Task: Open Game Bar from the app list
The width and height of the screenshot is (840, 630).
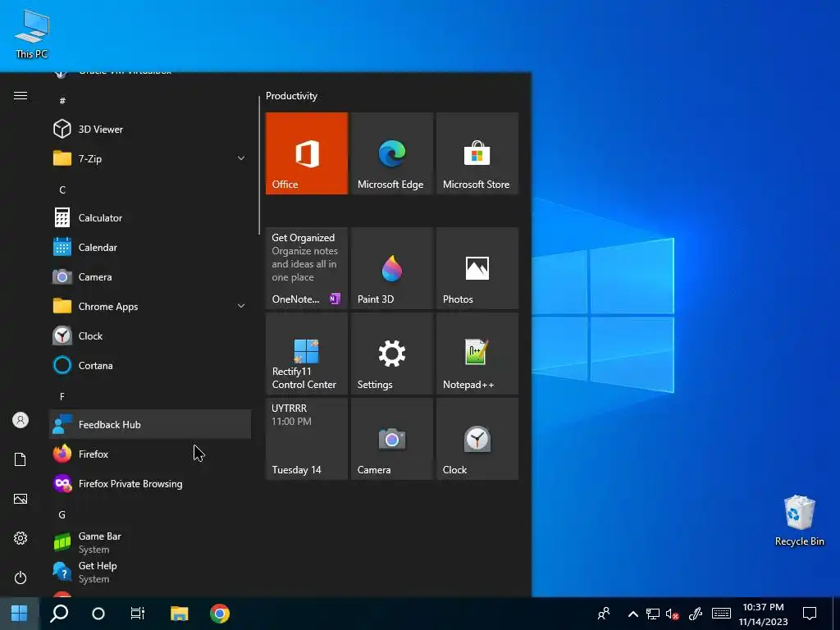Action: point(150,542)
